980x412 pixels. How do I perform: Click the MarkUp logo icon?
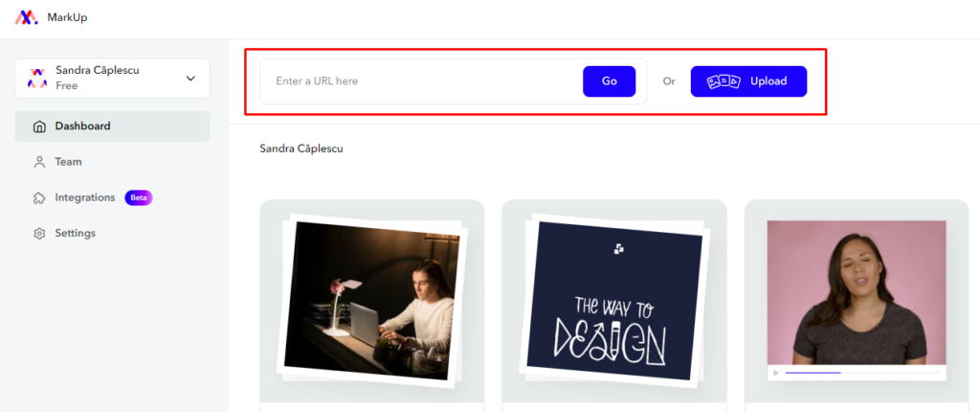(x=26, y=17)
